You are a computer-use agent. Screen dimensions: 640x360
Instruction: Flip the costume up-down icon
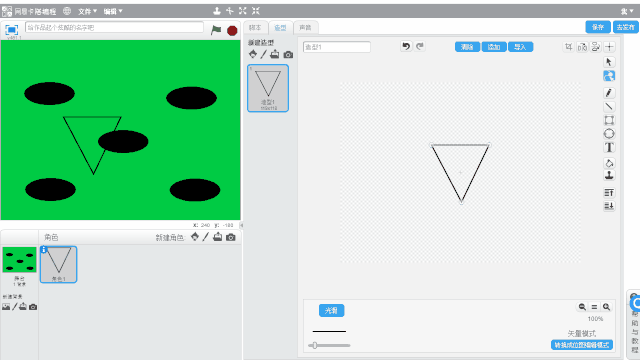(596, 47)
